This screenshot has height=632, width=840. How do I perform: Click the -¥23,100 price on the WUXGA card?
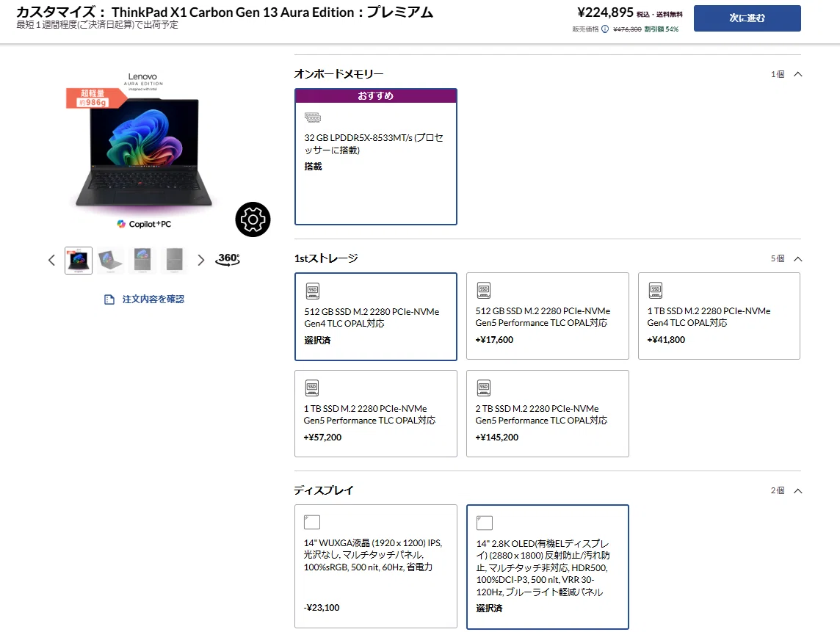coord(322,607)
